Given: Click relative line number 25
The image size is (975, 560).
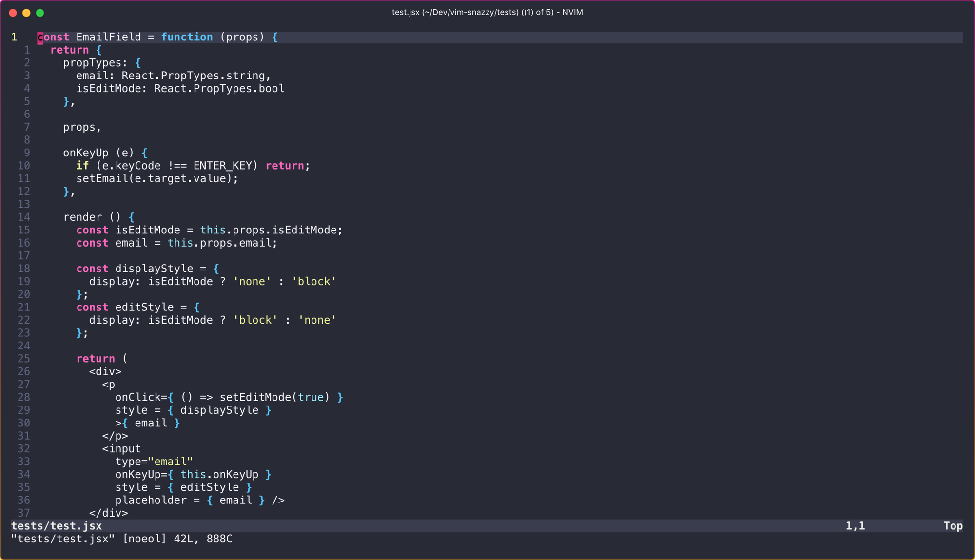Looking at the screenshot, I should (x=24, y=359).
